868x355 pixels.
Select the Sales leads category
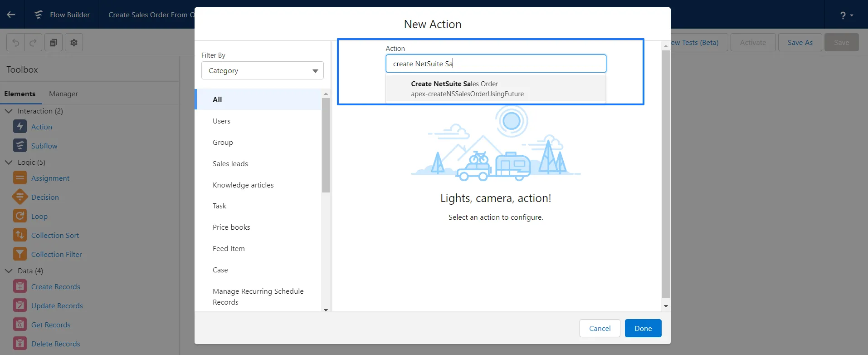(258, 163)
